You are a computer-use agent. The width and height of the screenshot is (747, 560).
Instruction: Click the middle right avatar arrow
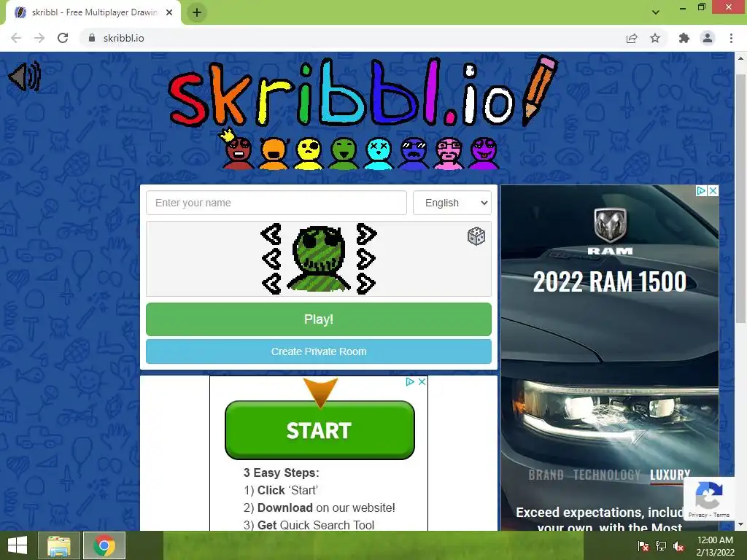(x=366, y=259)
